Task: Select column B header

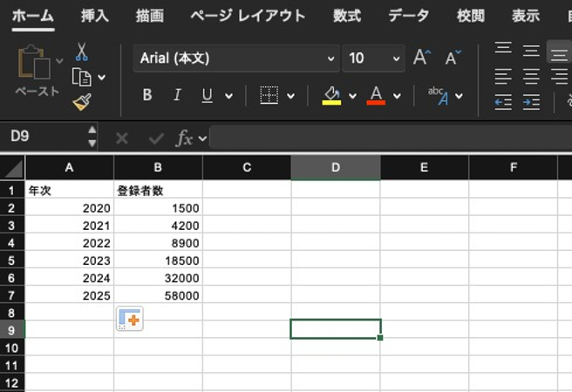Action: [x=158, y=167]
